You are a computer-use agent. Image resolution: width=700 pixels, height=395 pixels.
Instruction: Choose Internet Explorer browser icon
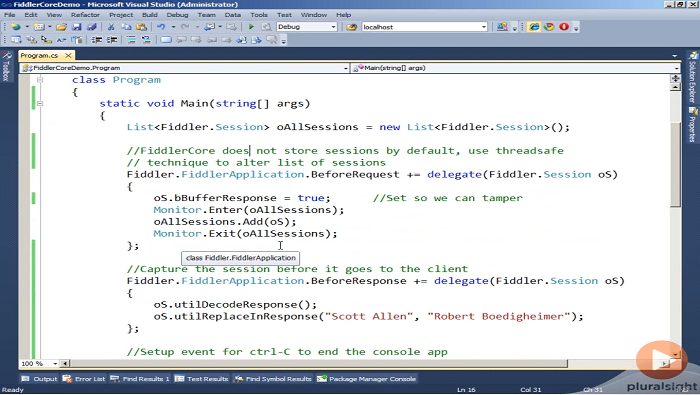[x=534, y=27]
